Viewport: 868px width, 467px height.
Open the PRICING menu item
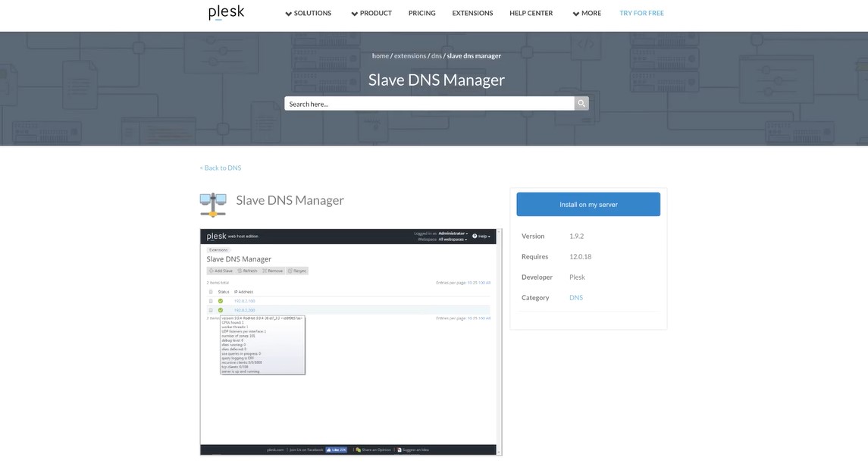pos(421,12)
